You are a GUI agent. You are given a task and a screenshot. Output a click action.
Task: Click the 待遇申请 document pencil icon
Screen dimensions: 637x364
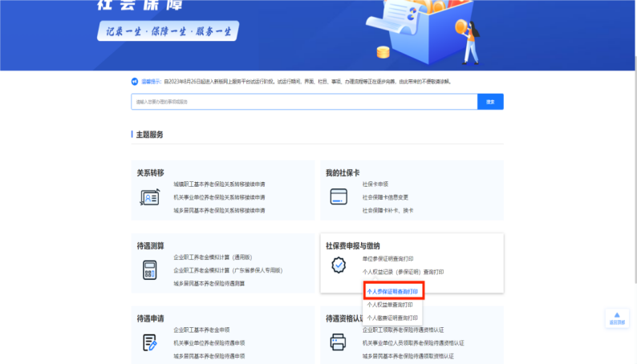pyautogui.click(x=149, y=342)
